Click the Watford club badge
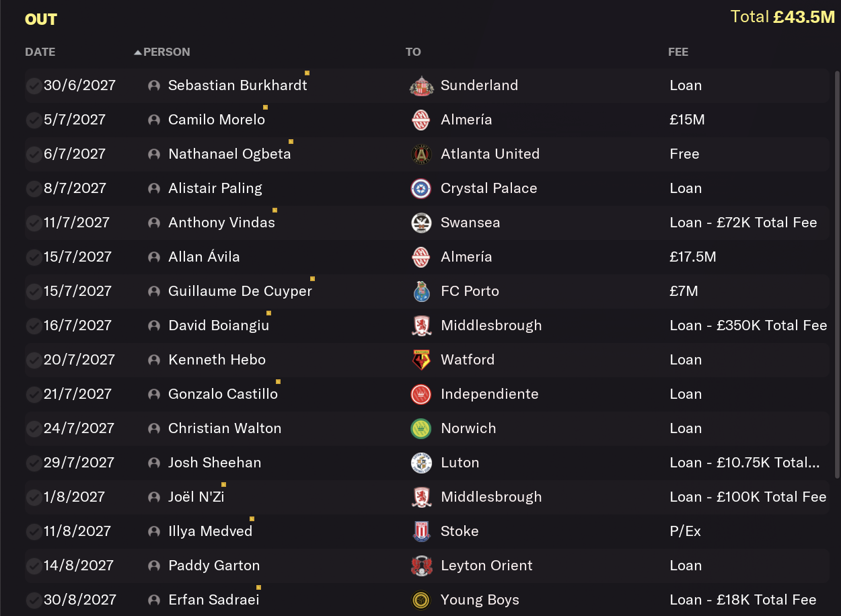The image size is (841, 616). click(421, 360)
